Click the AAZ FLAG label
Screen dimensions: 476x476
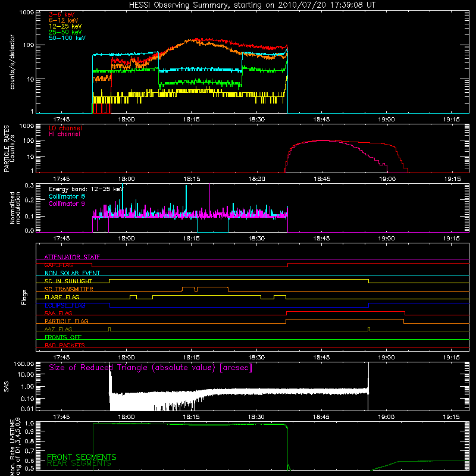coord(58,329)
